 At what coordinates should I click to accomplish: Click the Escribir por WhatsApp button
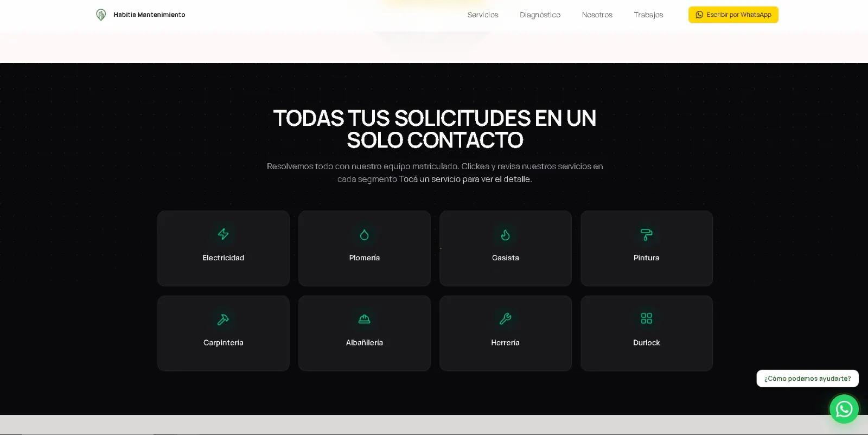(x=733, y=15)
